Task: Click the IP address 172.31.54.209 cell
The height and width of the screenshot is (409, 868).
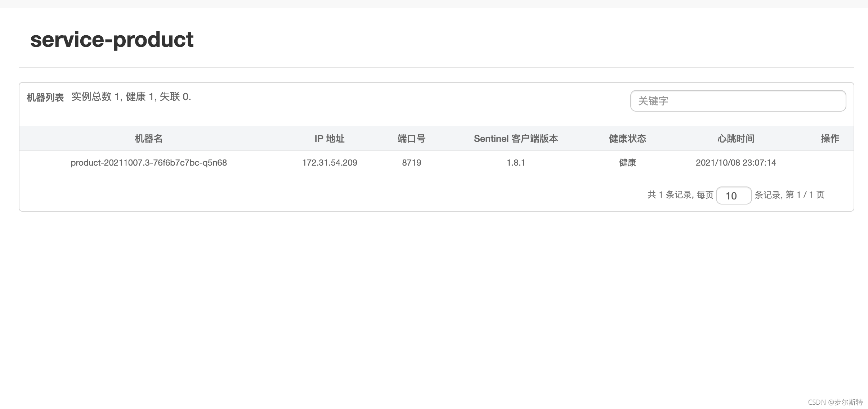Action: click(x=329, y=163)
